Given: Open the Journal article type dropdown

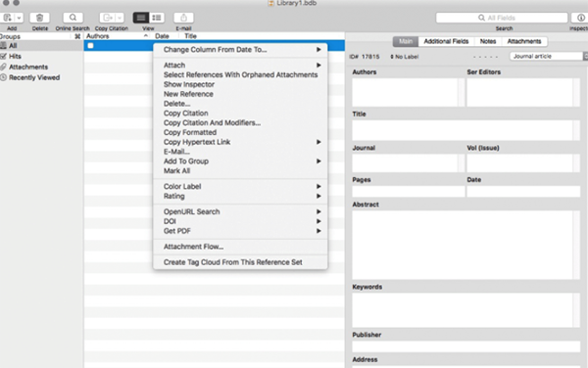Looking at the screenshot, I should pos(548,56).
